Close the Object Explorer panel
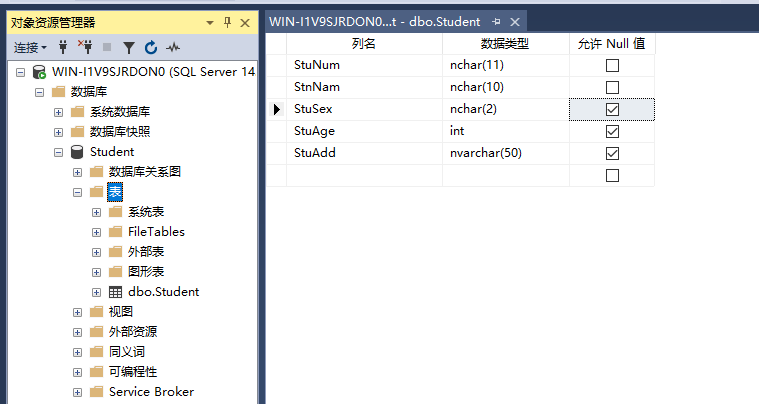 coord(245,23)
